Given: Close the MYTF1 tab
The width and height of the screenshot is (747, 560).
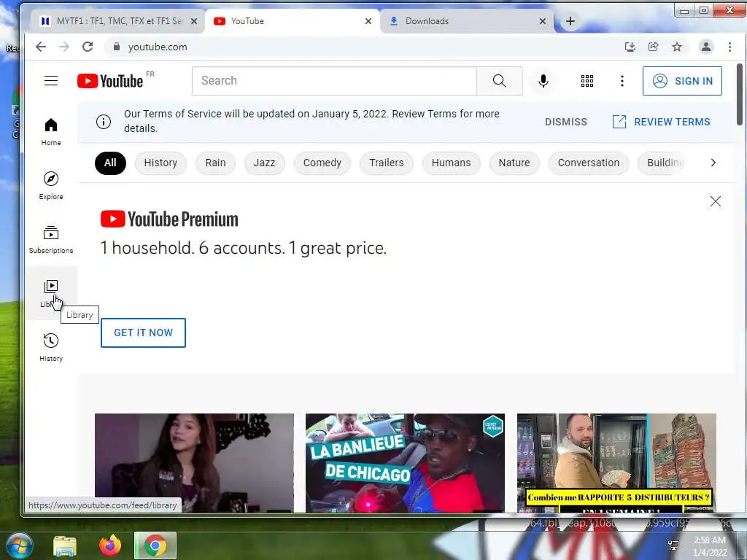Looking at the screenshot, I should [194, 21].
